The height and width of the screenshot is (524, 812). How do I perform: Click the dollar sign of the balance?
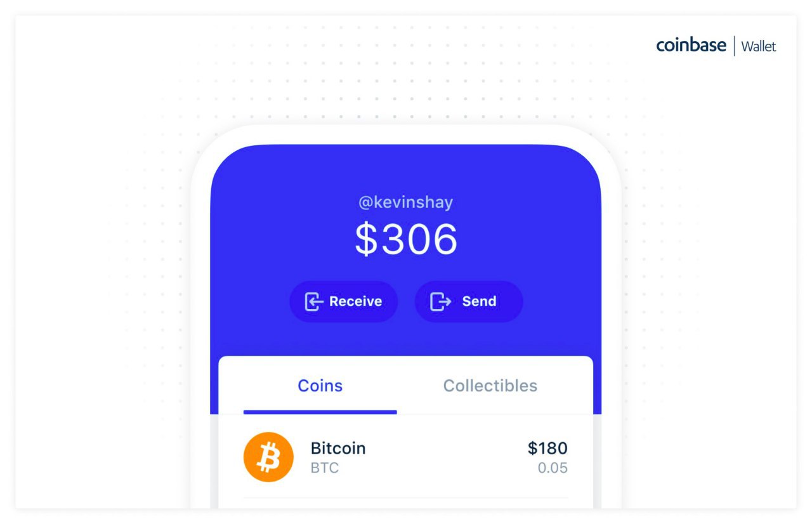click(365, 240)
